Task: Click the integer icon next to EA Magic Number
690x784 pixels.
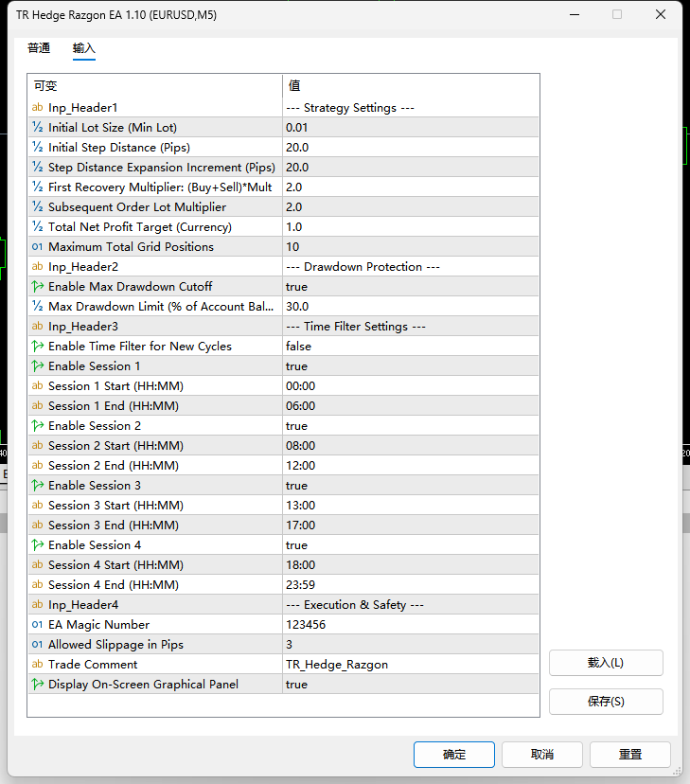Action: [38, 625]
